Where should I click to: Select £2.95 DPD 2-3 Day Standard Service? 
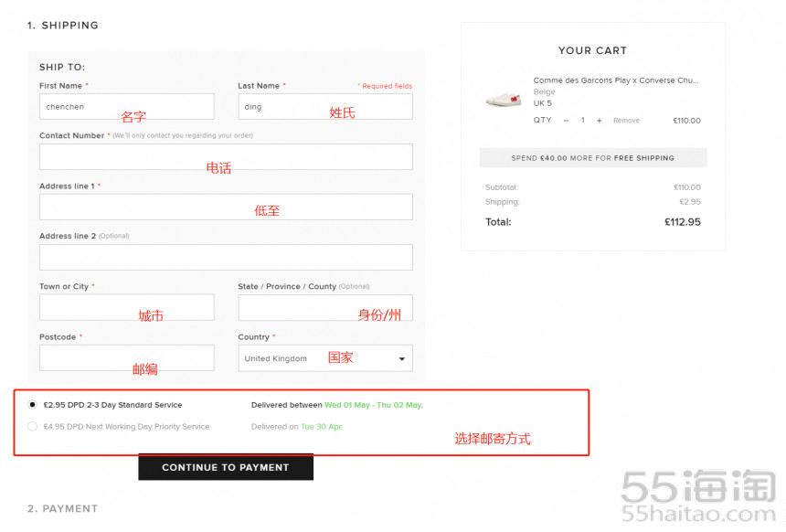34,405
